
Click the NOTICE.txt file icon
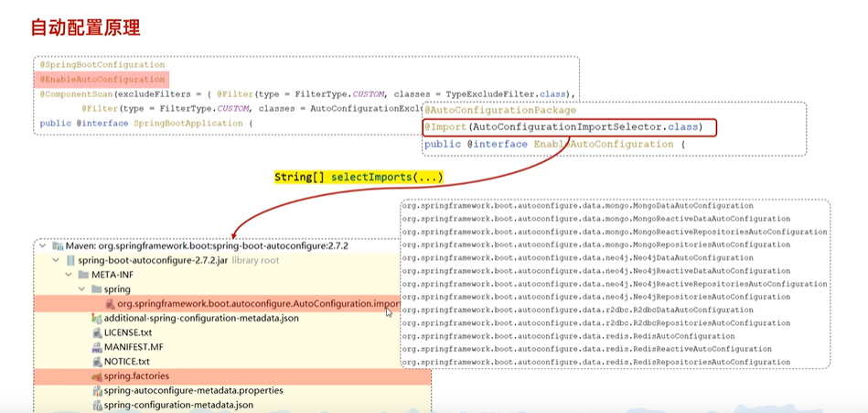[98, 362]
